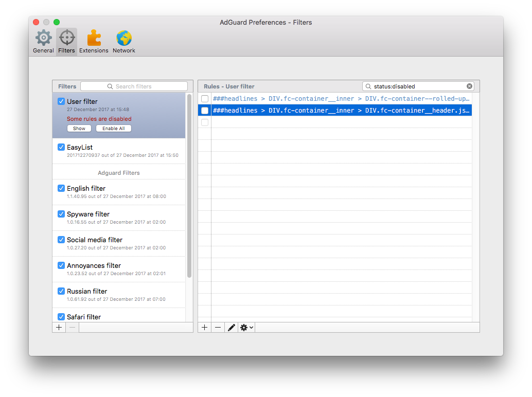Viewport: 532px width, 397px height.
Task: Select the Safari filter entry
Action: [119, 315]
